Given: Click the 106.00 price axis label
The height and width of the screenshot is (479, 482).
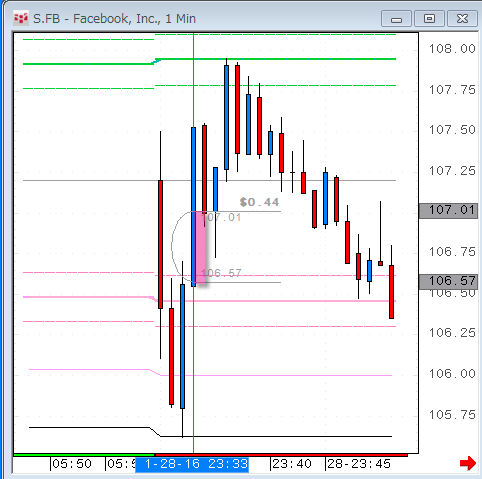Looking at the screenshot, I should tap(452, 374).
